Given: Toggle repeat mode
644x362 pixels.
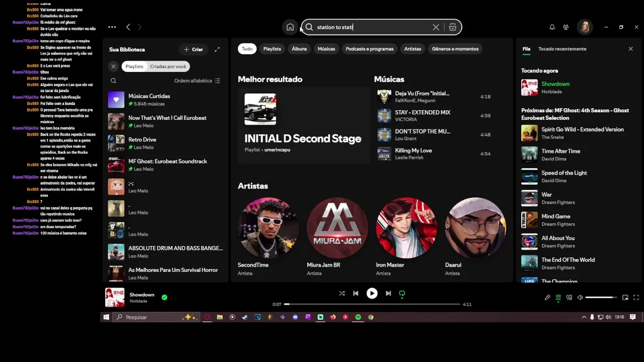Looking at the screenshot, I should click(402, 293).
